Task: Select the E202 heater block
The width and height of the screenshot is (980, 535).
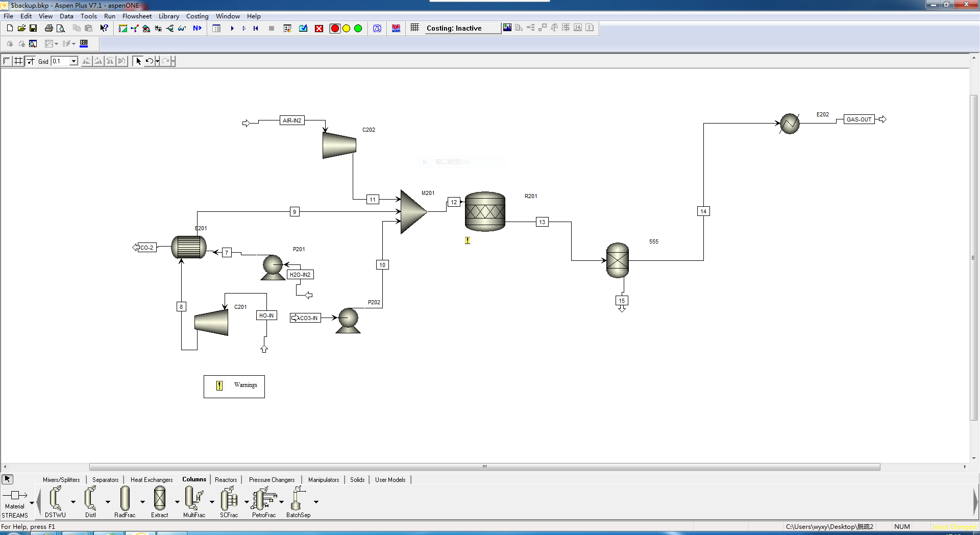Action: (790, 124)
